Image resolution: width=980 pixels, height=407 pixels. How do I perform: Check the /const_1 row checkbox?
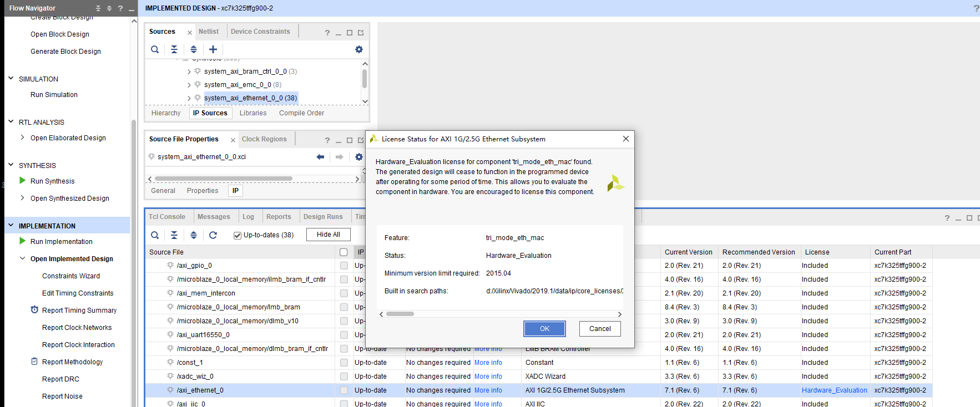(x=344, y=363)
